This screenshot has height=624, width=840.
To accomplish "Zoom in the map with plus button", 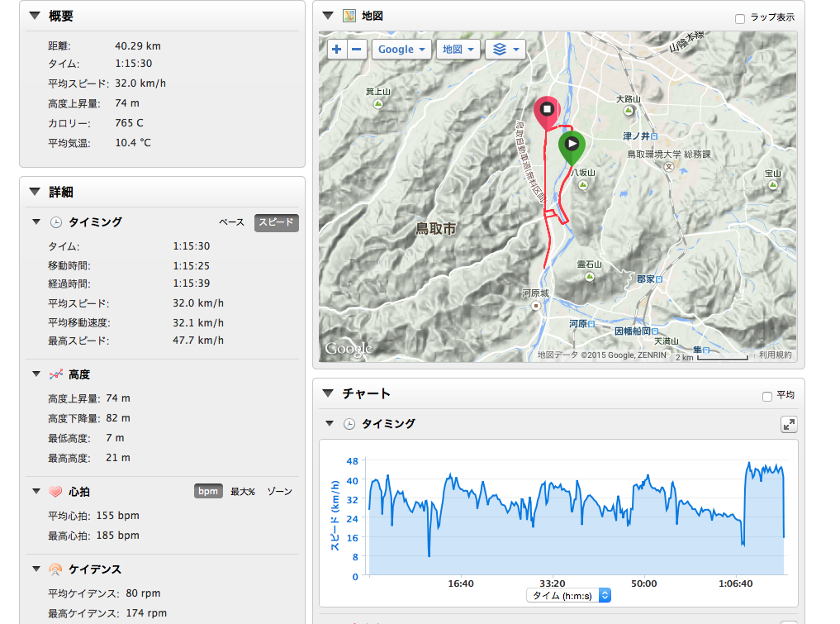I will click(337, 50).
